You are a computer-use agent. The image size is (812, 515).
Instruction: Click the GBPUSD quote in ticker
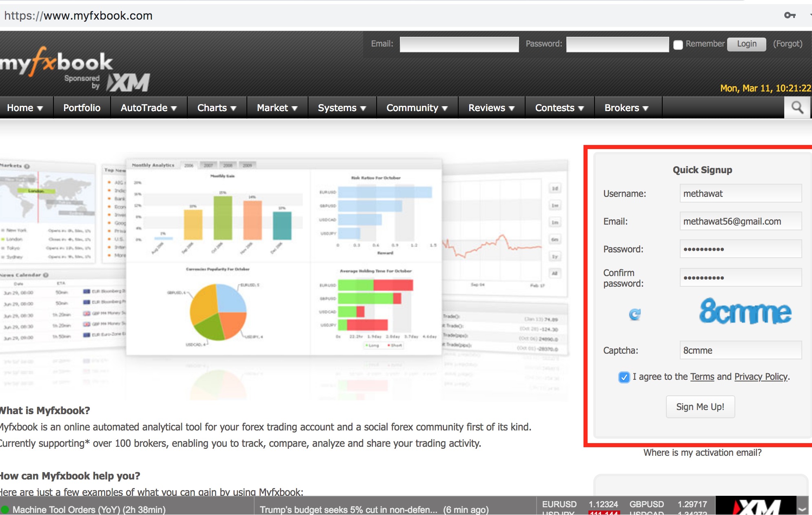click(668, 504)
